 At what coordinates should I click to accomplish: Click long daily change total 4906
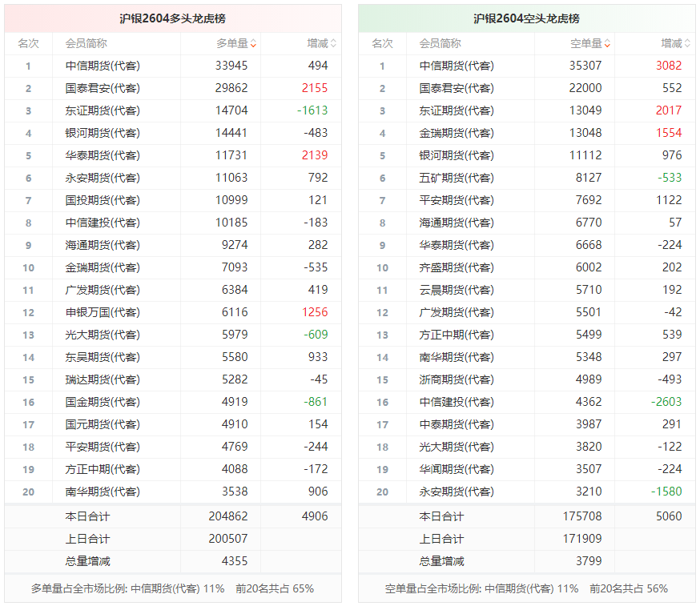(315, 516)
